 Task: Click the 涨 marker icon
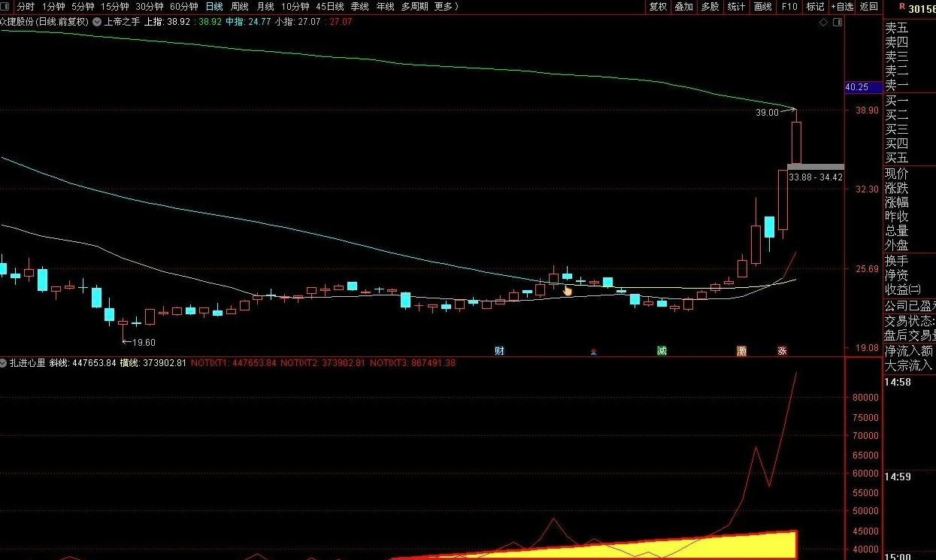click(782, 351)
